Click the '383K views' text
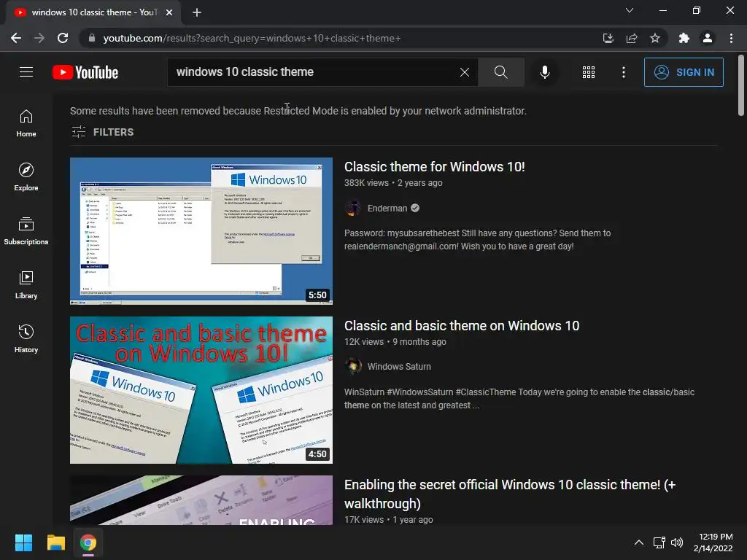 (x=366, y=183)
